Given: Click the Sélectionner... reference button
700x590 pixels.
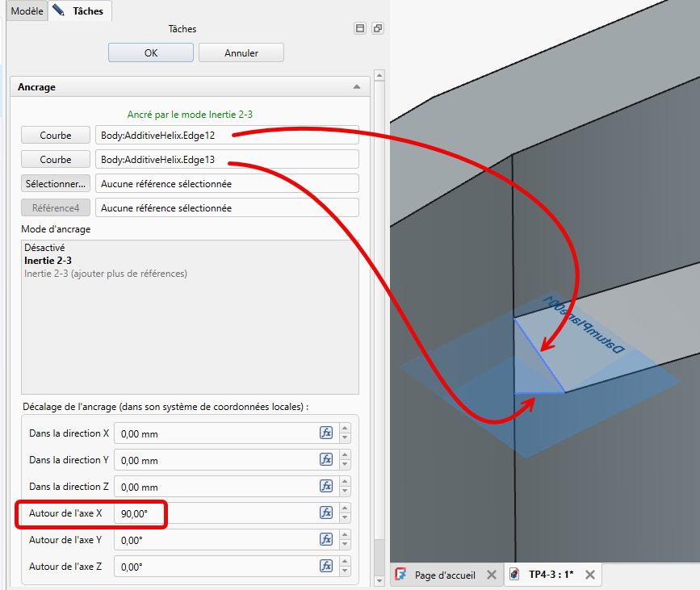Looking at the screenshot, I should 56,184.
